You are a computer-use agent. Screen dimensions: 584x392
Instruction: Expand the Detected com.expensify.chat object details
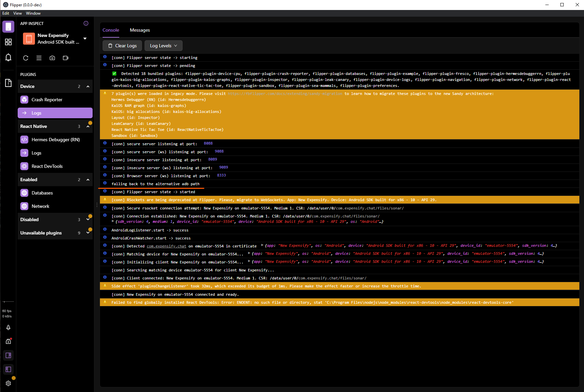click(x=262, y=245)
